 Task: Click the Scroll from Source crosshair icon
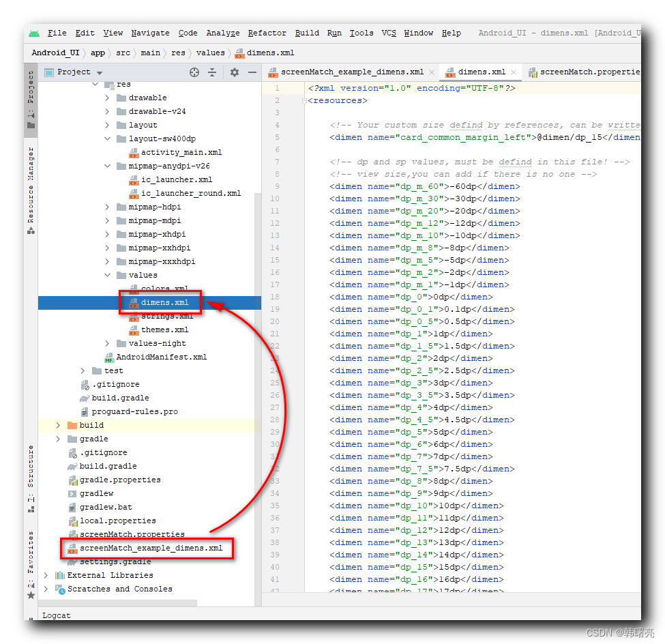coord(194,72)
